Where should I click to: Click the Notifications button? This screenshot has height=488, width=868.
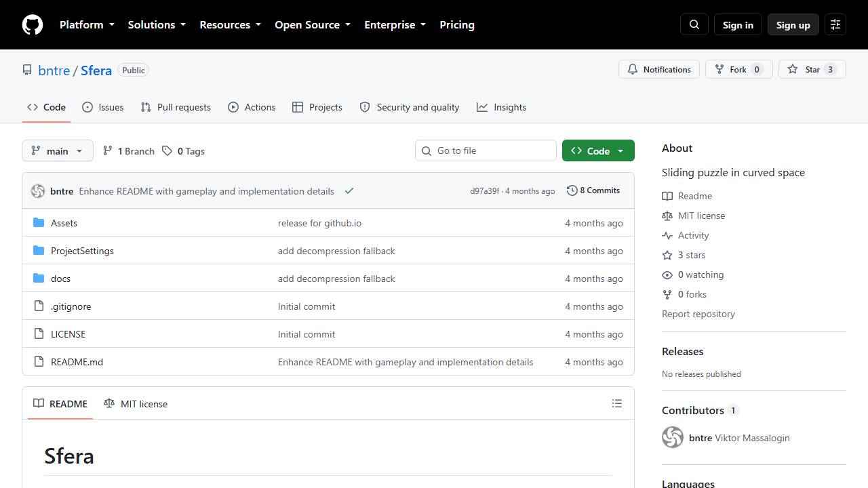[x=659, y=69]
